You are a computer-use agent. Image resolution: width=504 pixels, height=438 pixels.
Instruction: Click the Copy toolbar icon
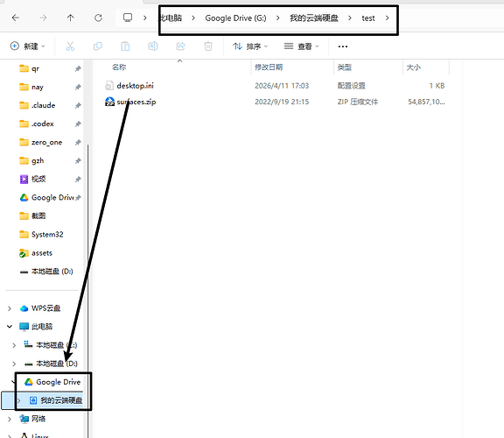[x=98, y=46]
